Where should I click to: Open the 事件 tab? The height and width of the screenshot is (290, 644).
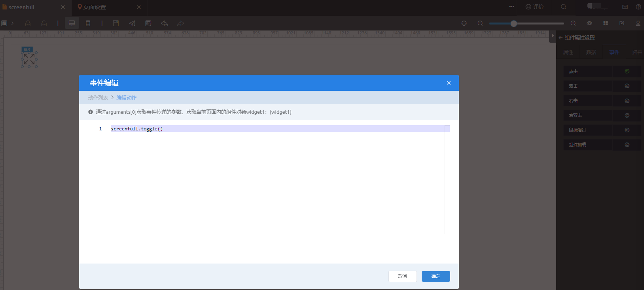[x=614, y=52]
